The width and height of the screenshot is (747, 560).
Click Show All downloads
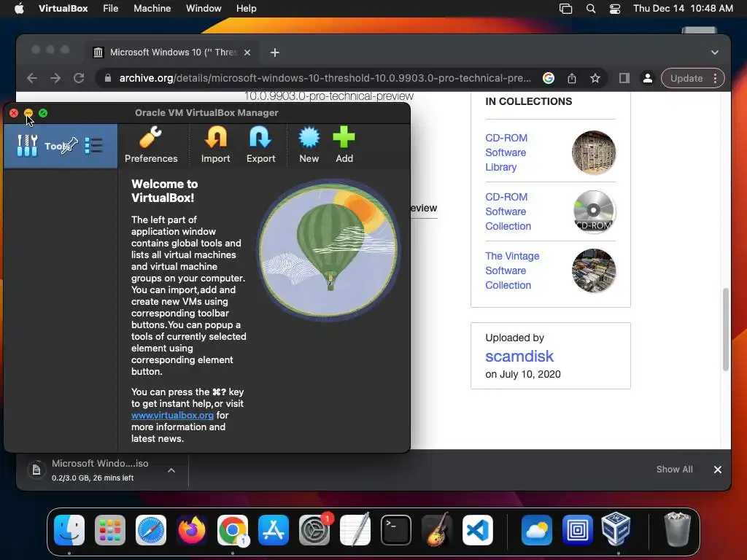point(674,469)
